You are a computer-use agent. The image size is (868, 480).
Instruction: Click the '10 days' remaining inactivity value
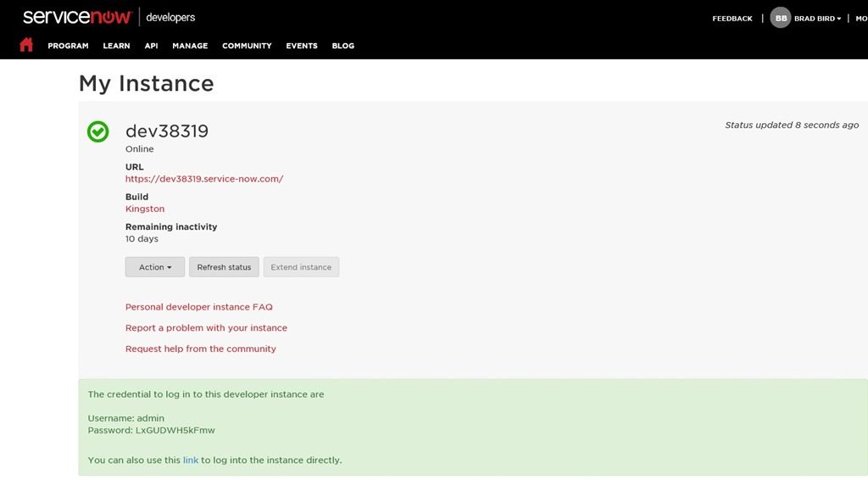tap(142, 238)
